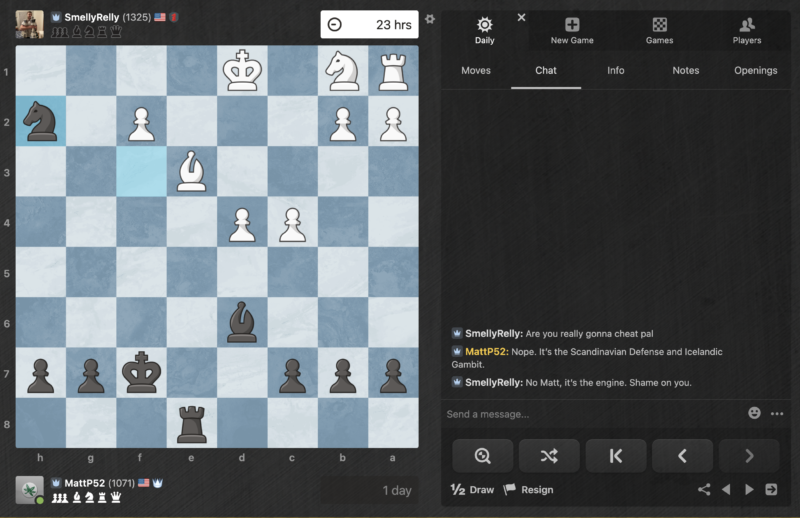Share the game
800x518 pixels.
coord(704,489)
